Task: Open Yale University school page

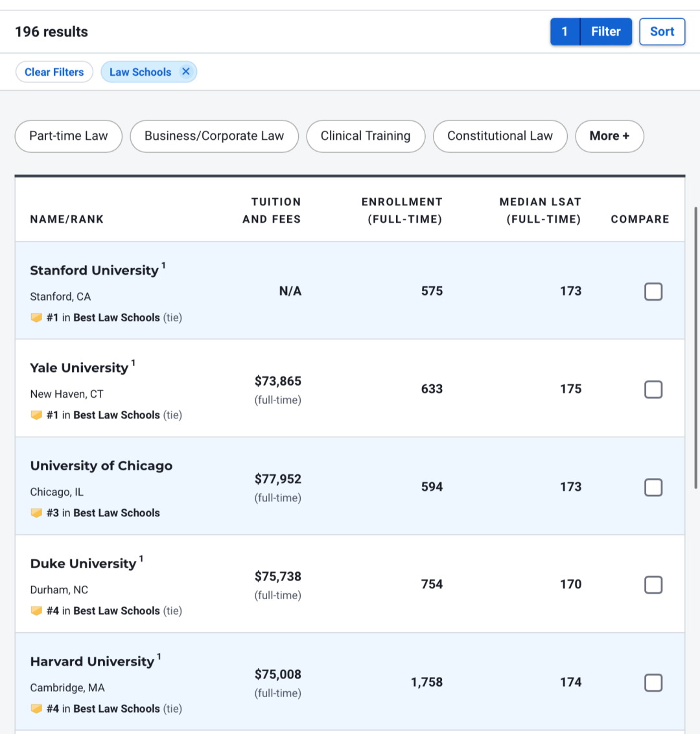Action: click(x=79, y=368)
